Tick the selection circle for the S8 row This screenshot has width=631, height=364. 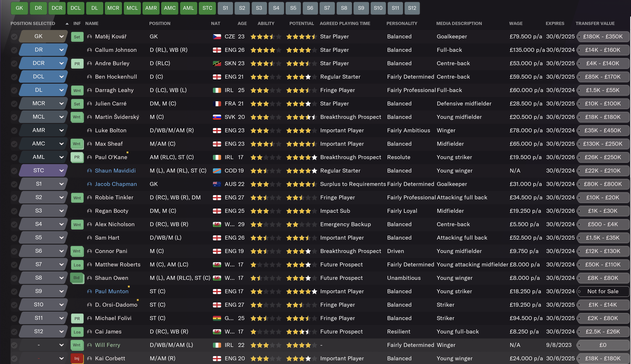(x=14, y=278)
